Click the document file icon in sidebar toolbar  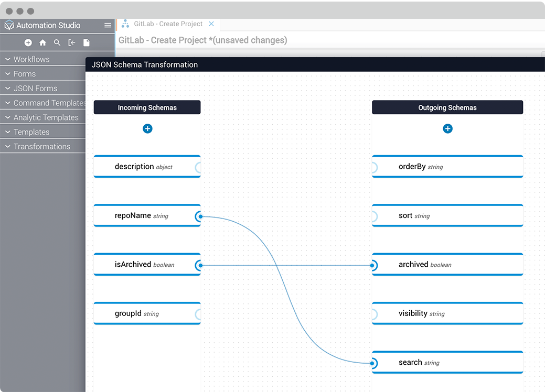pos(87,42)
